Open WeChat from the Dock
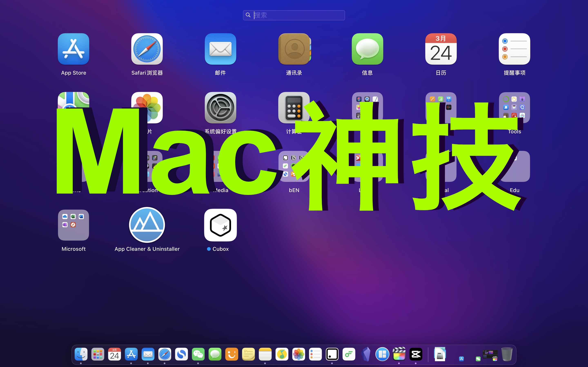The image size is (588, 367). pos(198,354)
